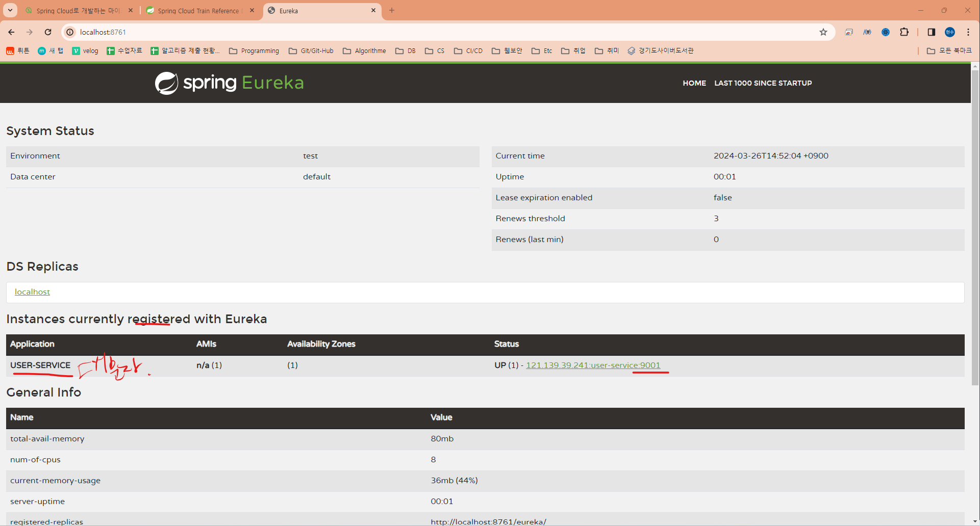The height and width of the screenshot is (526, 980).
Task: Click the num-of-cpus row label
Action: [x=35, y=460]
